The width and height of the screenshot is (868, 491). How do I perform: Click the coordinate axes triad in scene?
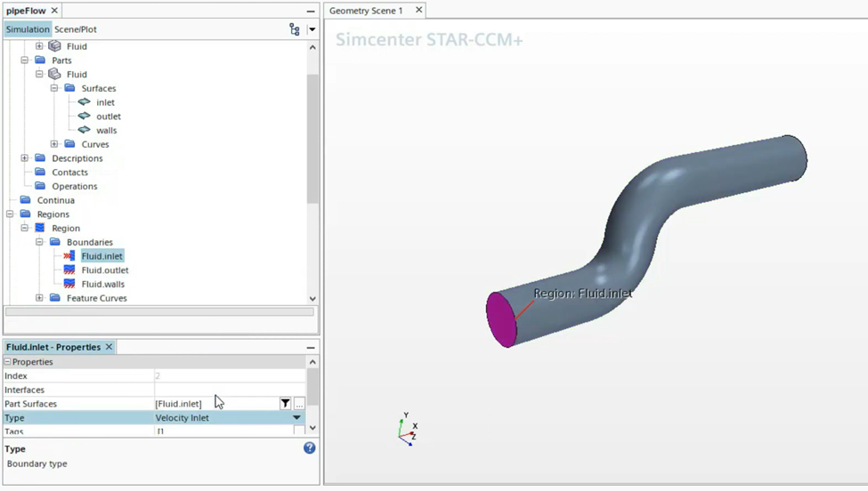click(408, 430)
